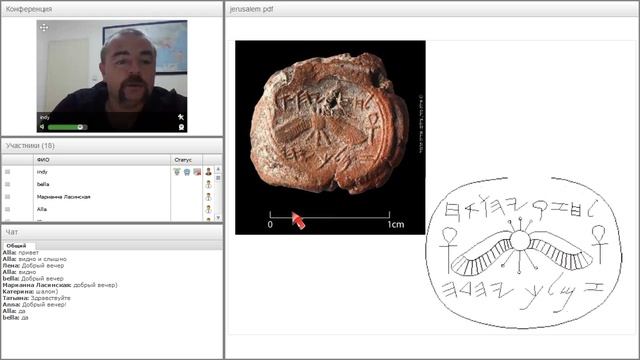
Task: Click the chat message 'Катерина: шалом)'
Action: point(30,291)
